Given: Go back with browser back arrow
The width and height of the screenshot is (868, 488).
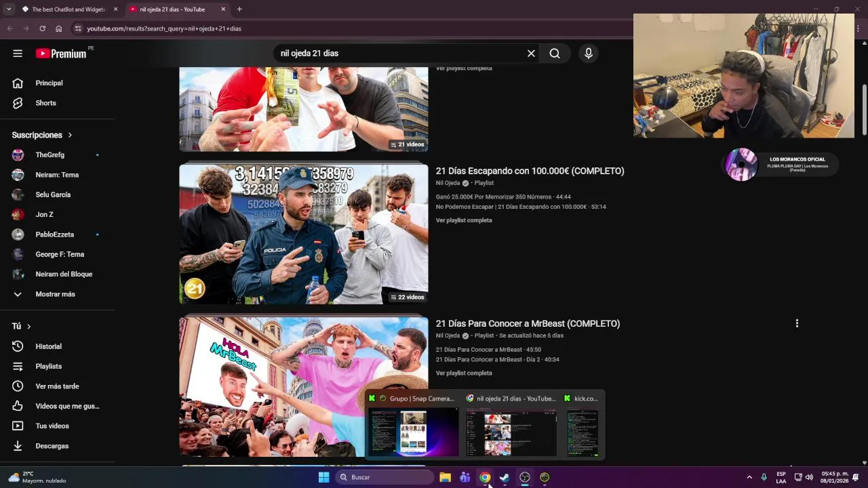Looking at the screenshot, I should (x=9, y=28).
